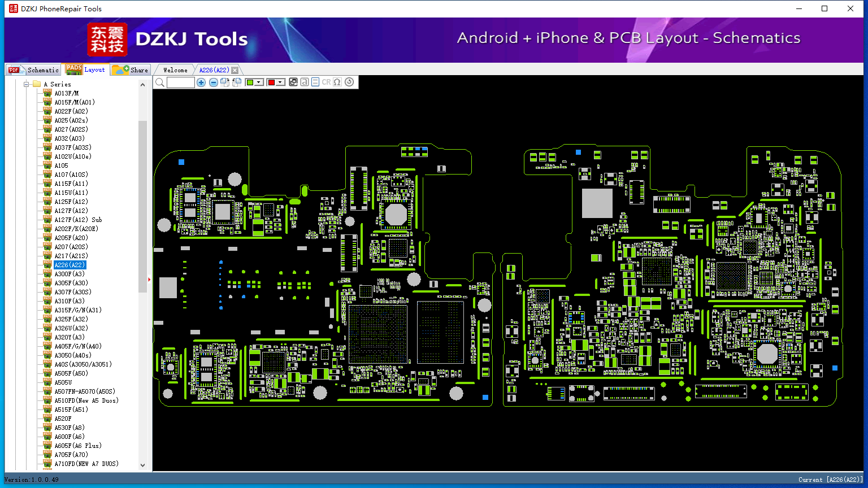Switch to the Schematic tab
This screenshot has height=488, width=868.
[34, 70]
